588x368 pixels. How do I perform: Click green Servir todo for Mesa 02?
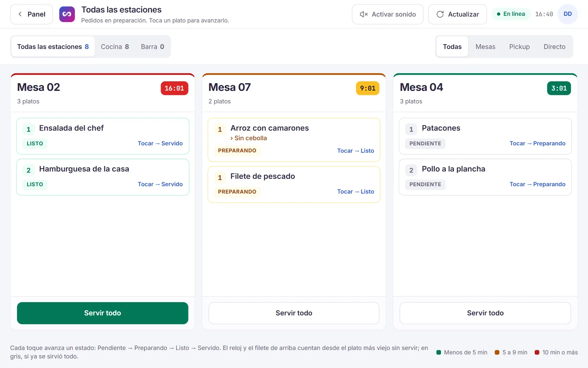coord(103,313)
